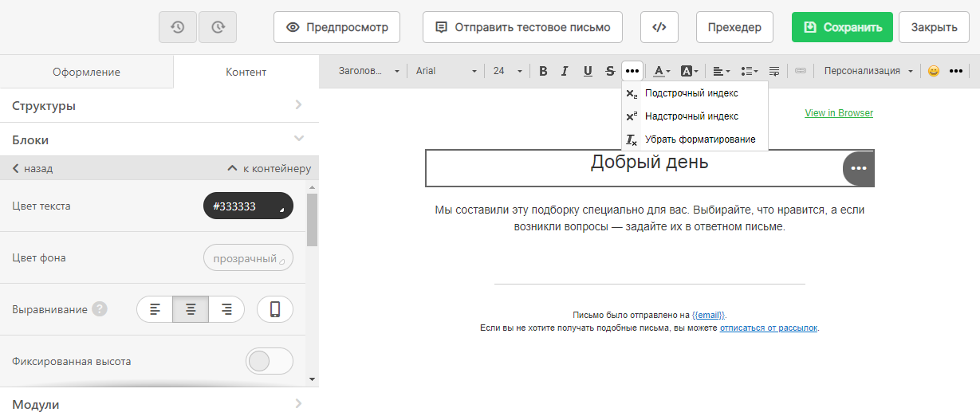Viewport: 980px width, 420px height.
Task: Toggle the Фиксированная высота switch
Action: pyautogui.click(x=270, y=361)
